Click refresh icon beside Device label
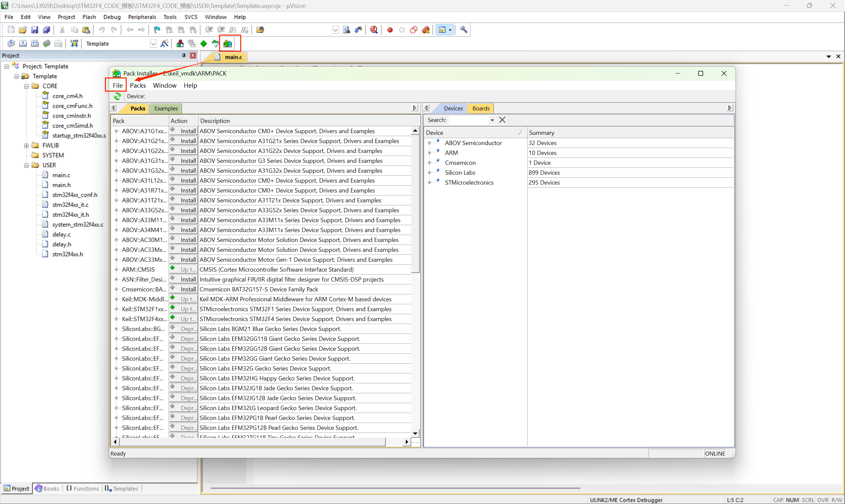The height and width of the screenshot is (504, 845). pyautogui.click(x=117, y=97)
